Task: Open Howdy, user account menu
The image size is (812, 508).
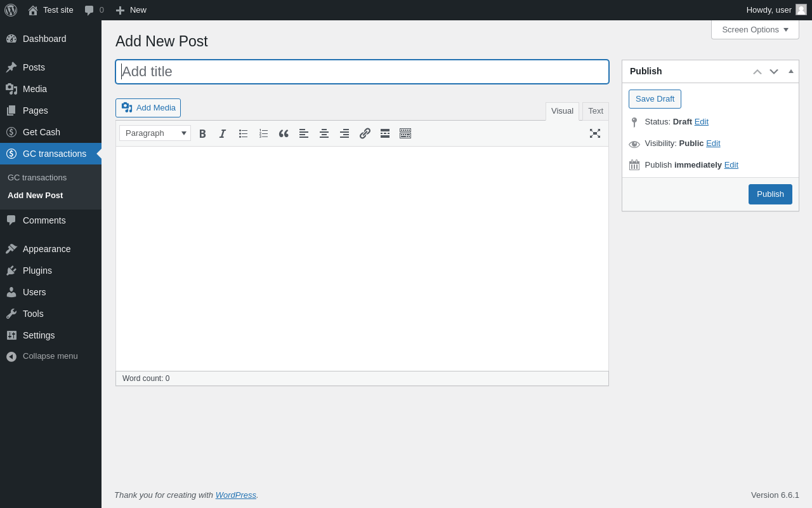Action: click(x=776, y=10)
